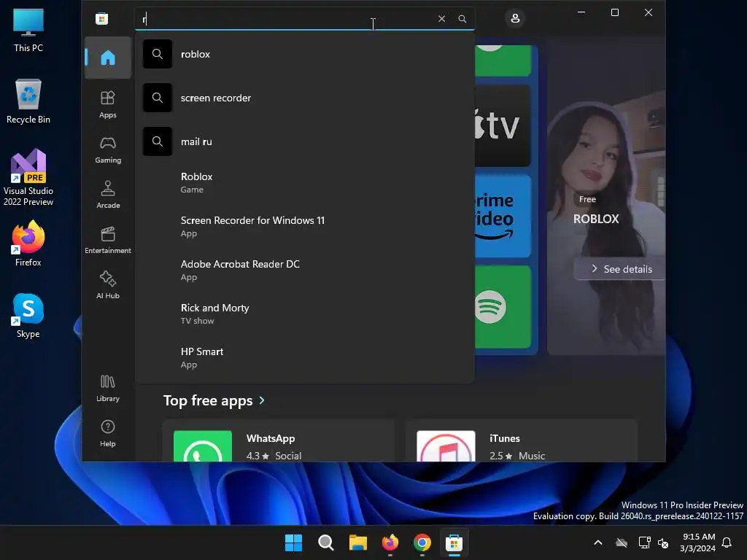
Task: Open the muted volume tray icon
Action: click(x=662, y=542)
